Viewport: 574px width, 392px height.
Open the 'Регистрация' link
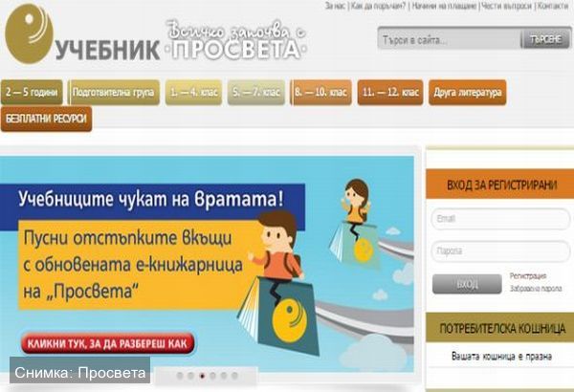click(x=528, y=276)
